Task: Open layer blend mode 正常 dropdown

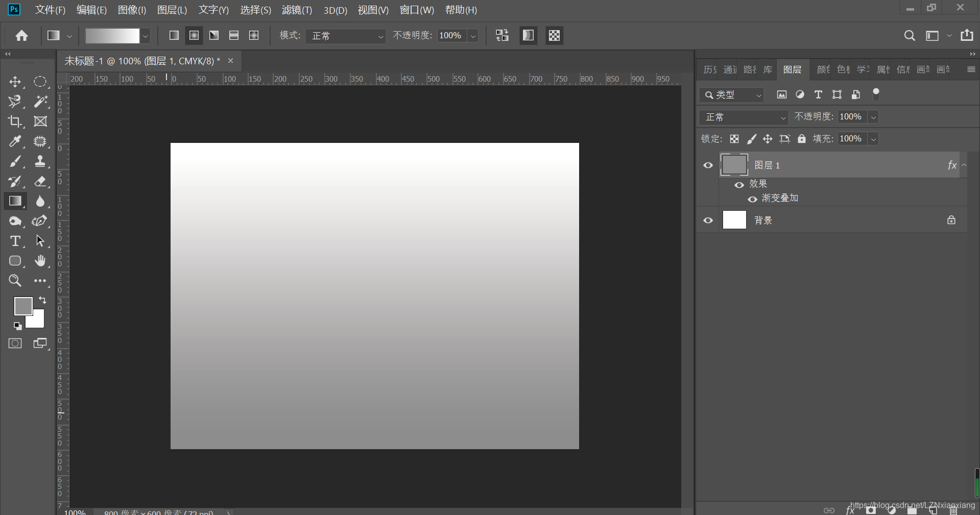Action: click(744, 117)
